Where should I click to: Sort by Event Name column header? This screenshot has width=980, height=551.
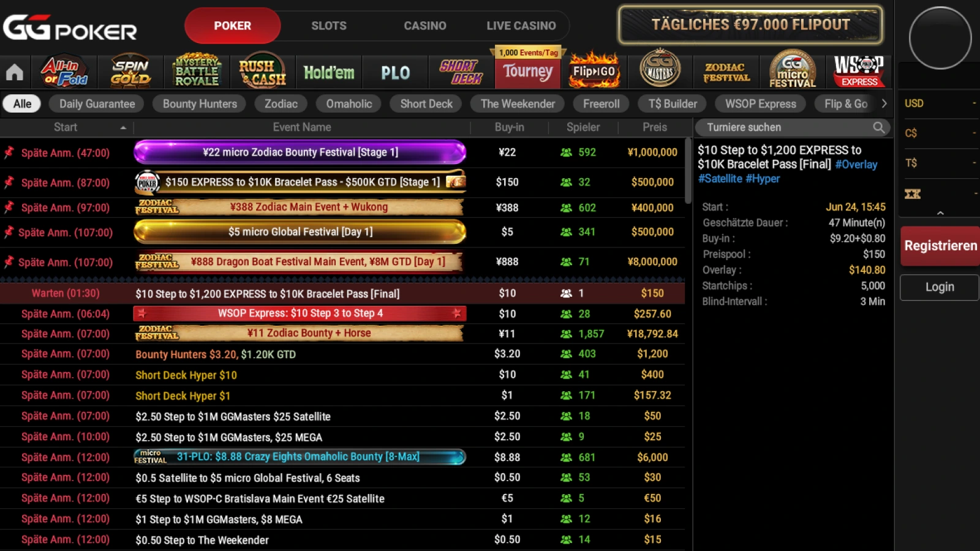(x=302, y=127)
